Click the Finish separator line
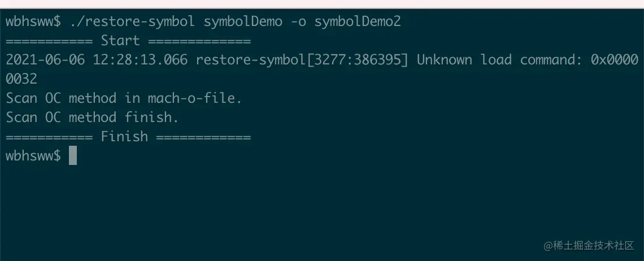Image resolution: width=644 pixels, height=261 pixels. pyautogui.click(x=128, y=137)
